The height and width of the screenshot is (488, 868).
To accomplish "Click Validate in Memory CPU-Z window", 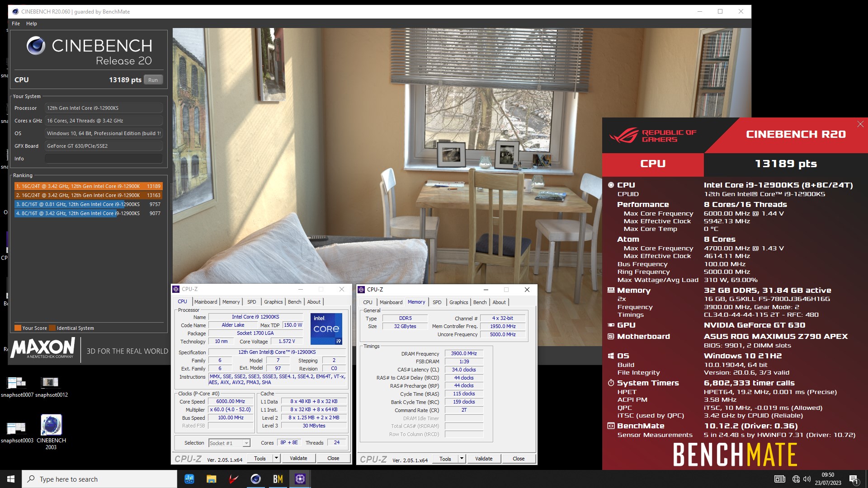I will (x=484, y=459).
